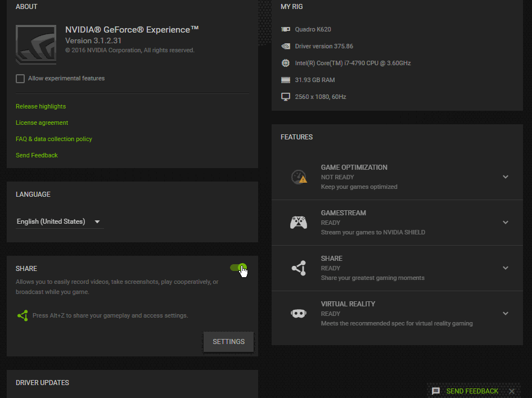Open Share Settings button
Image resolution: width=532 pixels, height=398 pixels.
tap(229, 342)
